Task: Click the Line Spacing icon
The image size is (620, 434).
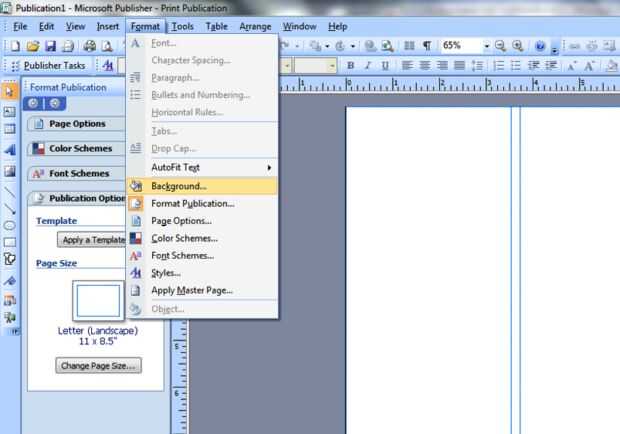Action: pos(477,65)
